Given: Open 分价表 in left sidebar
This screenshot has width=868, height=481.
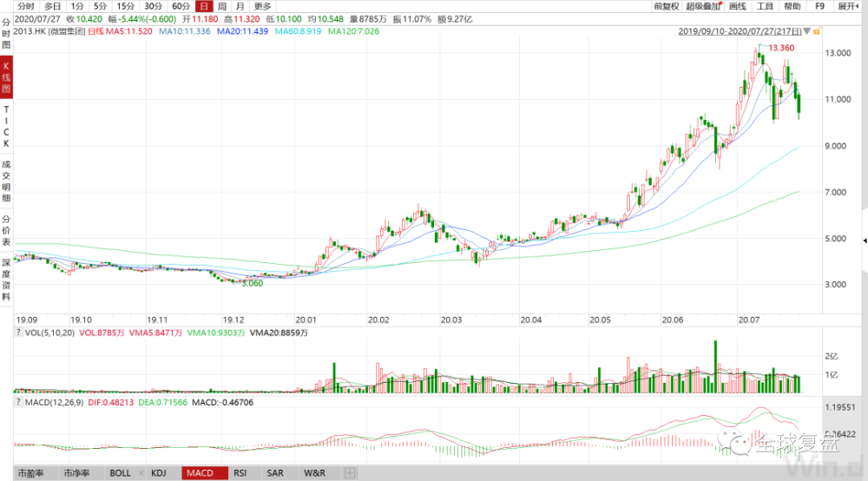Looking at the screenshot, I should [6, 230].
